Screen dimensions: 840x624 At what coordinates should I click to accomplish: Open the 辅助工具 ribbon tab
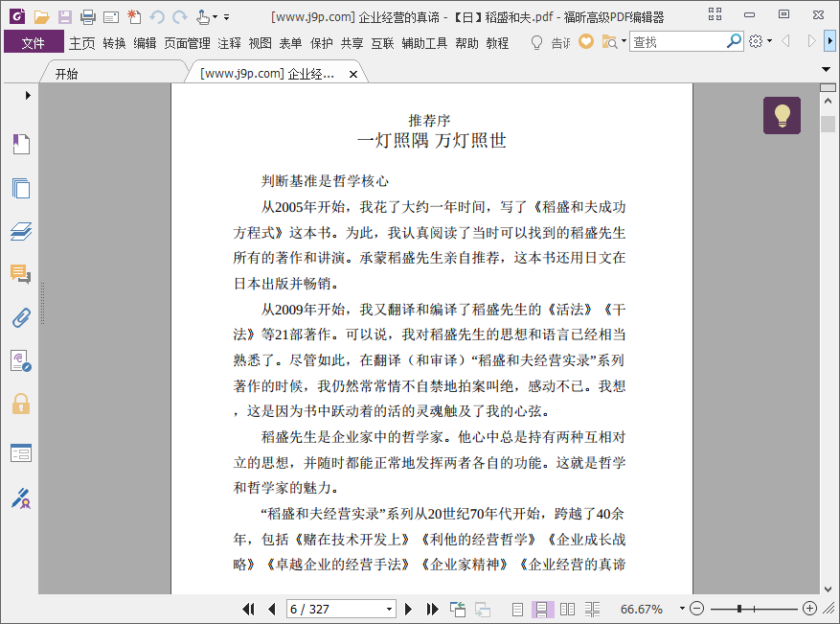(424, 43)
